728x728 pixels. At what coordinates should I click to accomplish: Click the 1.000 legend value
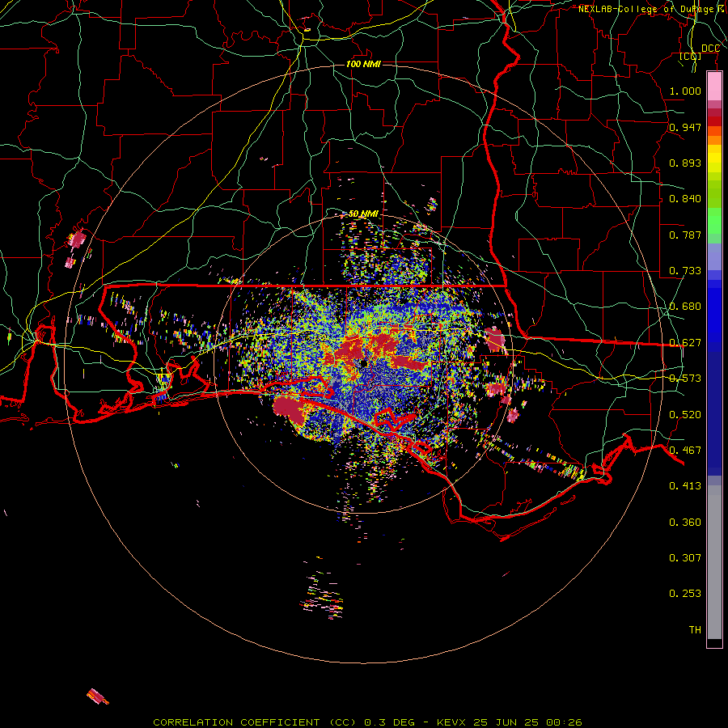[685, 91]
